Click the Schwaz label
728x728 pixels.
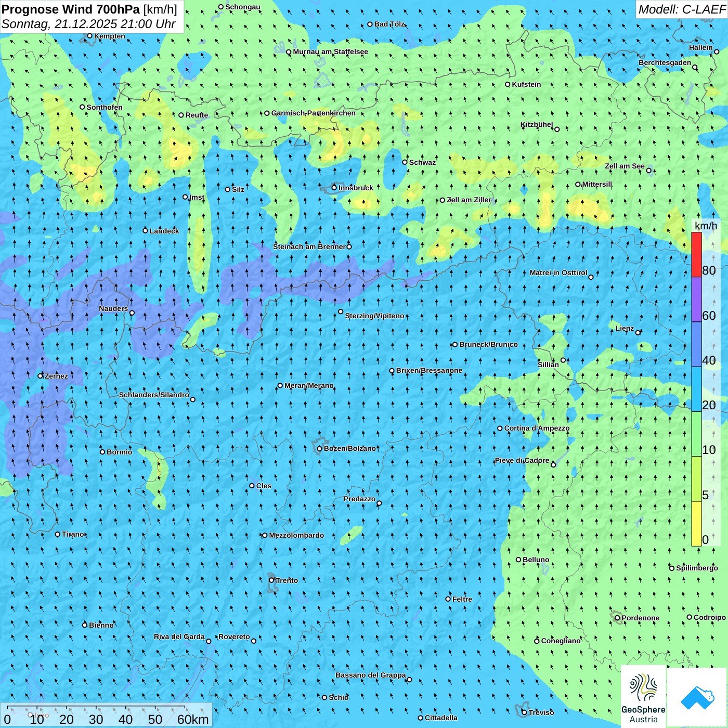click(x=422, y=162)
